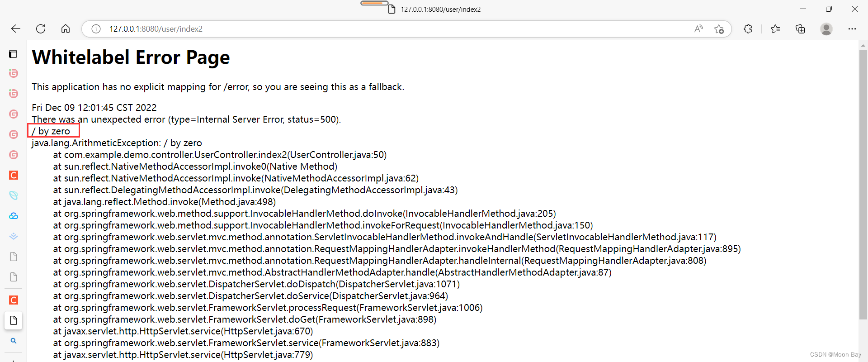Restore down the browser window
This screenshot has width=868, height=362.
829,9
